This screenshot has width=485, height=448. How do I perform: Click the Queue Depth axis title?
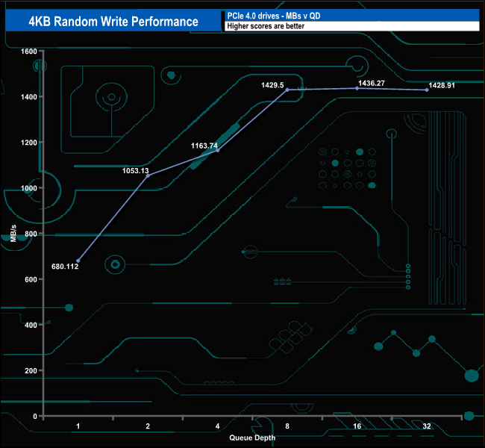click(x=253, y=438)
